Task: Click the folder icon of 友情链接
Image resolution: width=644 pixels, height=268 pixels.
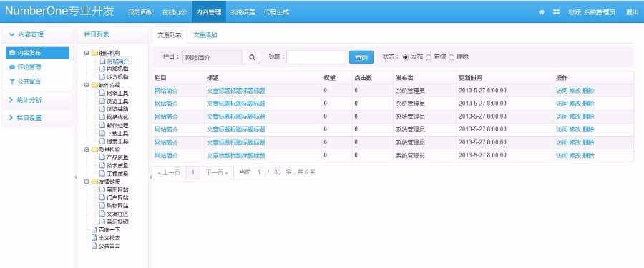Action: click(94, 182)
